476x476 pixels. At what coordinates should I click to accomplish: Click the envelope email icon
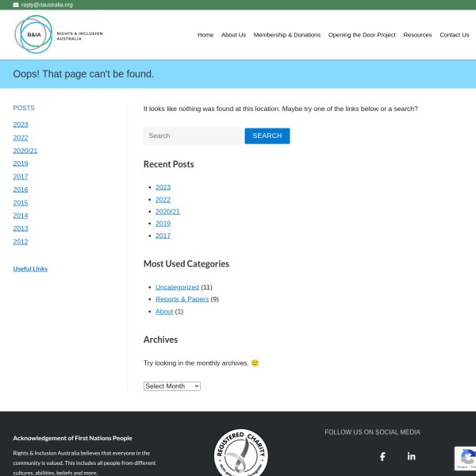tap(16, 5)
